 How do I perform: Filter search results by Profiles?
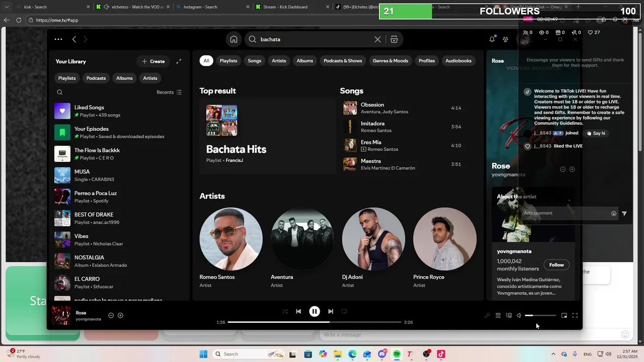pos(427,60)
